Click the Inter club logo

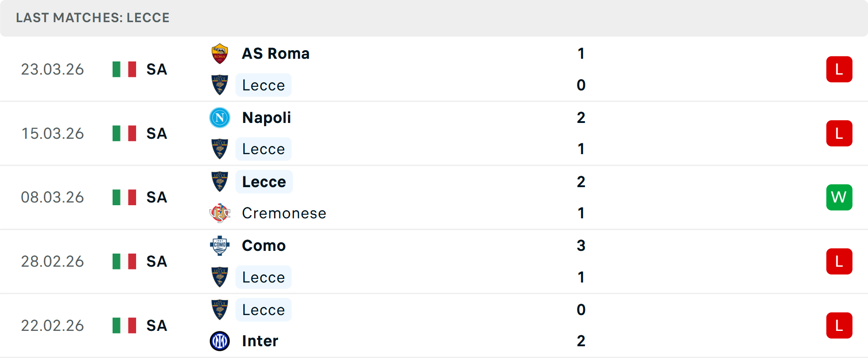(220, 341)
